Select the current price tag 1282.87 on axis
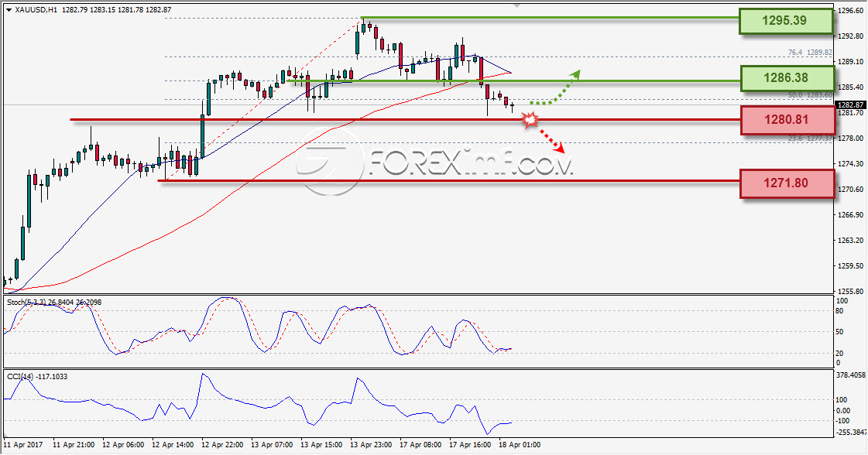Image resolution: width=868 pixels, height=455 pixels. point(850,104)
